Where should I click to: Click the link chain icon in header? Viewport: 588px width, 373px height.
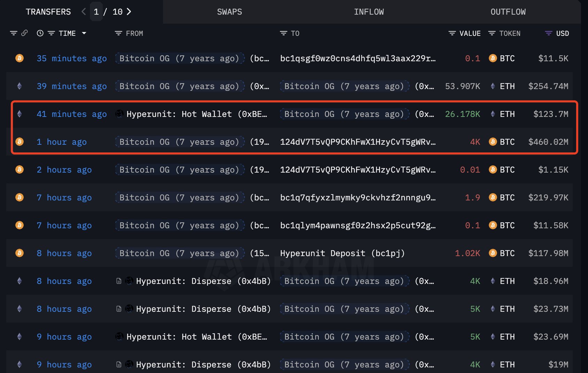point(24,33)
